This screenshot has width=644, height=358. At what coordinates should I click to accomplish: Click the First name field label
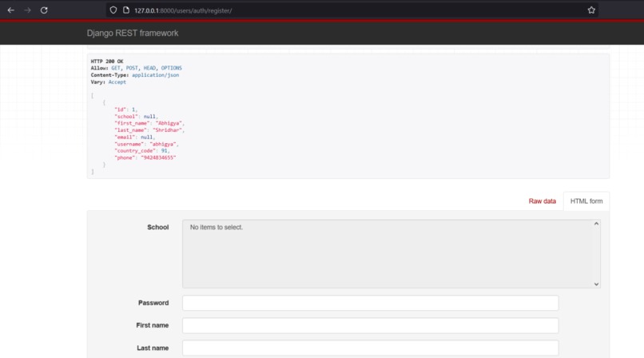click(152, 325)
